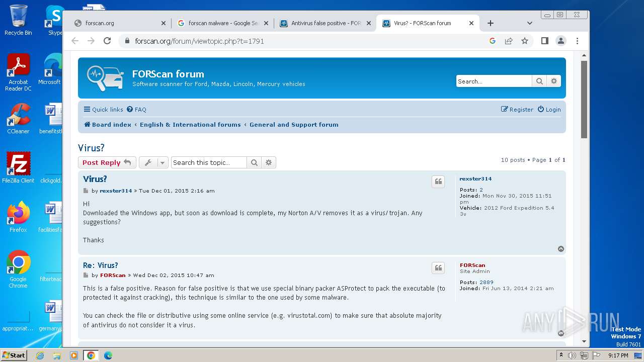Reload the page in Chrome
This screenshot has width=644, height=362.
click(x=107, y=41)
